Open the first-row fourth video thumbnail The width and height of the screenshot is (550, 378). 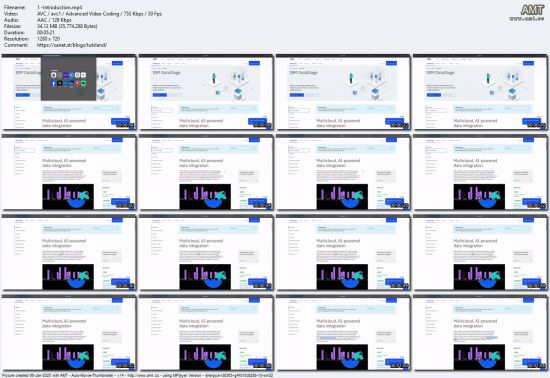pyautogui.click(x=480, y=92)
